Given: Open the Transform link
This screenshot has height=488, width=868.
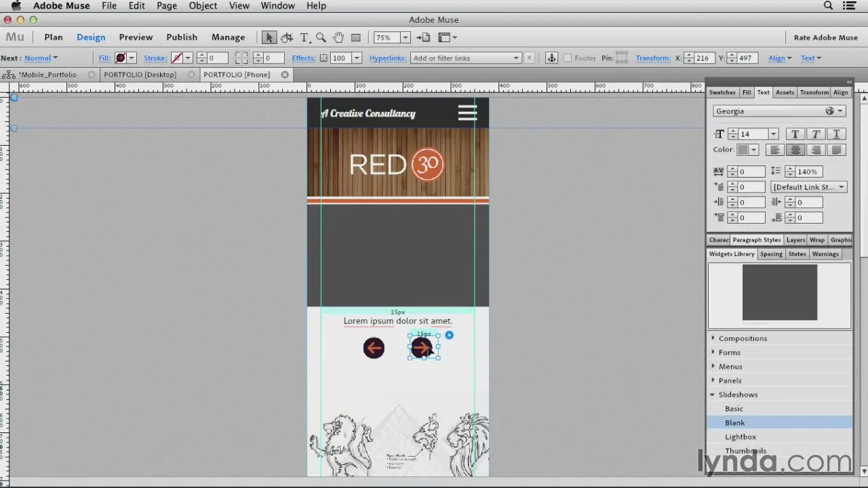Looking at the screenshot, I should tap(653, 58).
